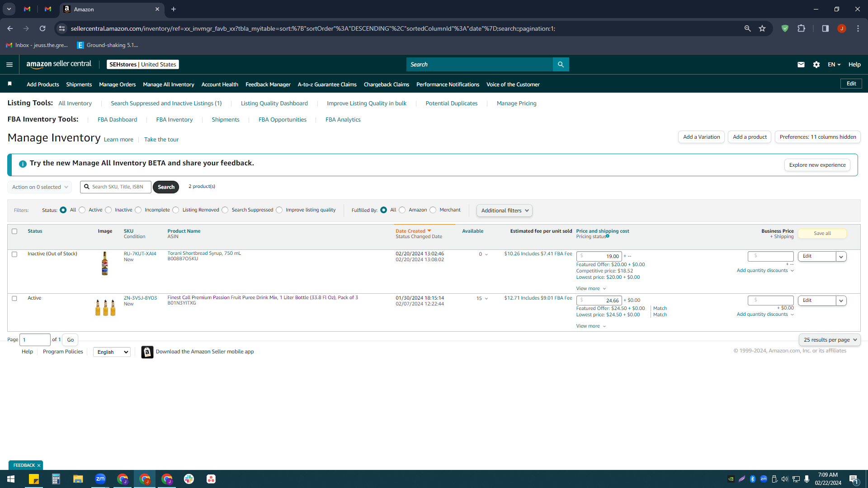Open the Windows Start menu

tap(11, 479)
